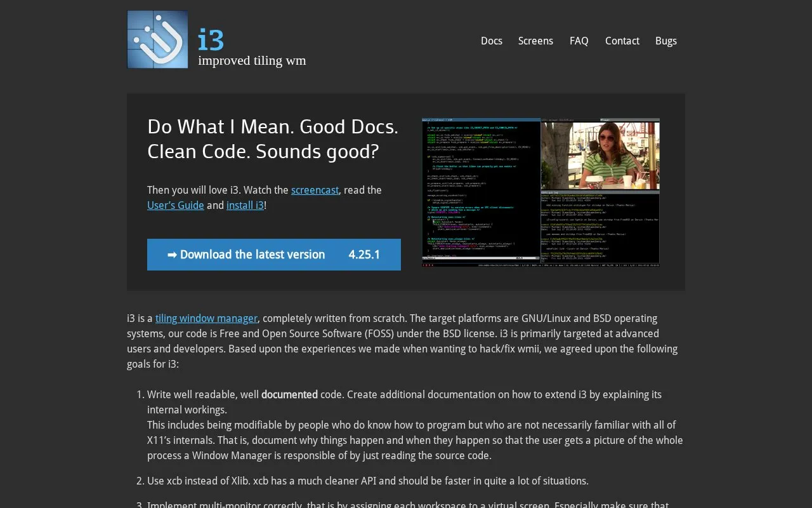Enlarge the i3 desktop screenshot thumbnail
This screenshot has height=508, width=812.
(540, 192)
